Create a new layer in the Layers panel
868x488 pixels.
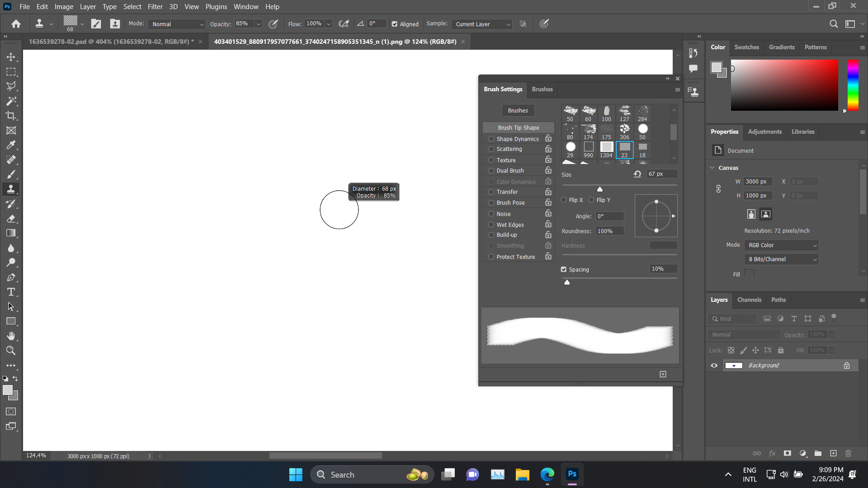click(x=833, y=453)
